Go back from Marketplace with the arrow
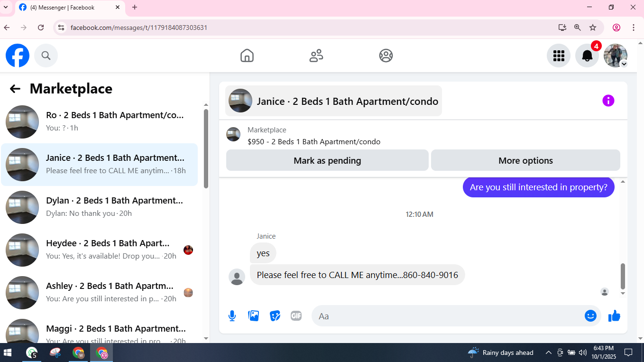Screen dimensions: 644x362 click(x=15, y=89)
